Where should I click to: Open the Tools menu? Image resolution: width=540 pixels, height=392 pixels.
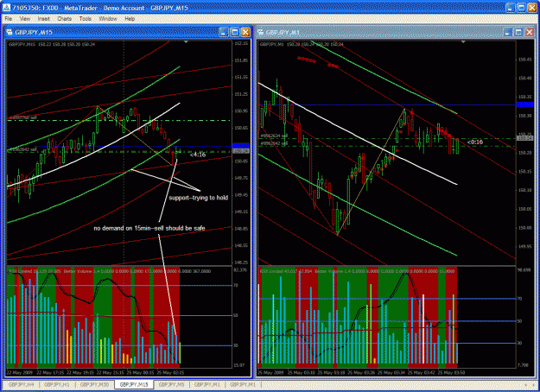[85, 19]
